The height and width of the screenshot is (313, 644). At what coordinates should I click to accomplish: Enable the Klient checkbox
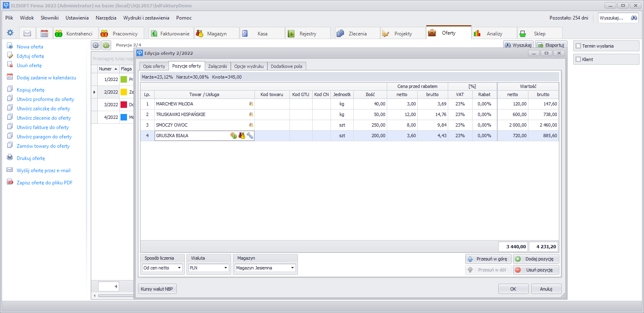tap(578, 59)
